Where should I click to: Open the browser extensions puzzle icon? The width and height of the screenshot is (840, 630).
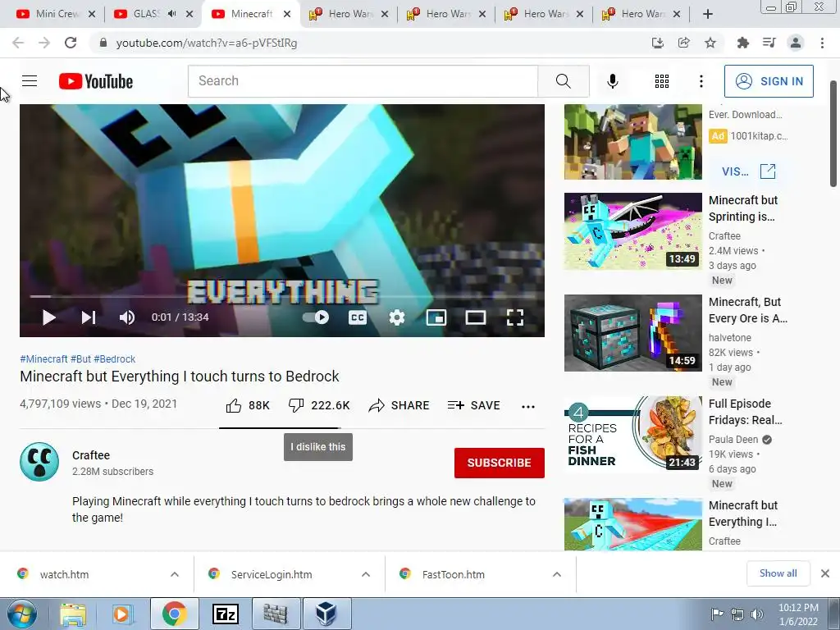click(742, 43)
